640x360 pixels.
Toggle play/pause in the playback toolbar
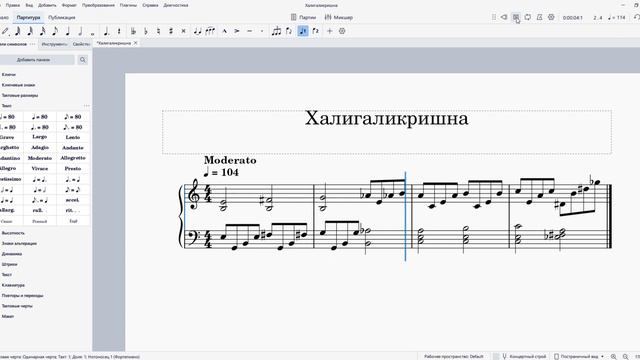(516, 17)
